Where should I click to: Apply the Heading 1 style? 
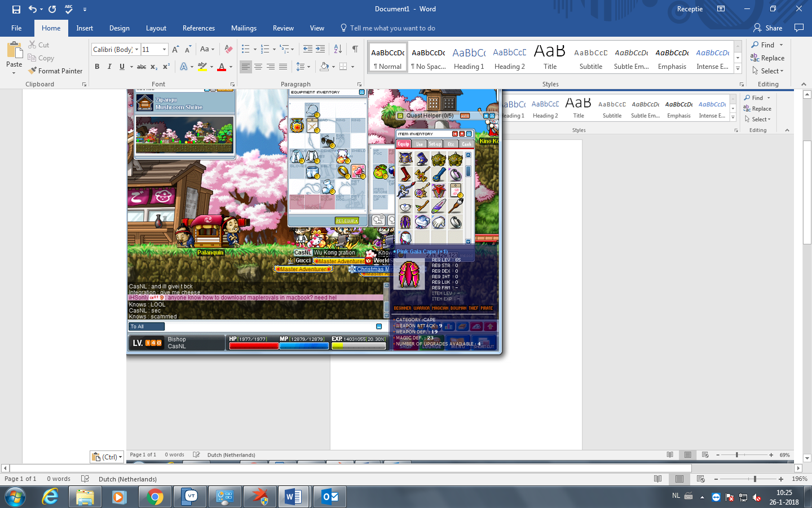pos(469,58)
